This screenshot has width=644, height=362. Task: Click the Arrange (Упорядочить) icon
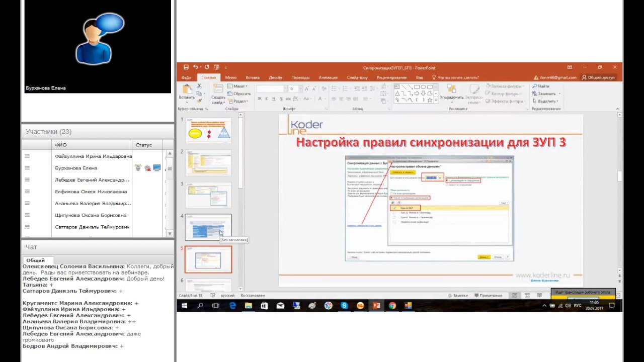[451, 88]
